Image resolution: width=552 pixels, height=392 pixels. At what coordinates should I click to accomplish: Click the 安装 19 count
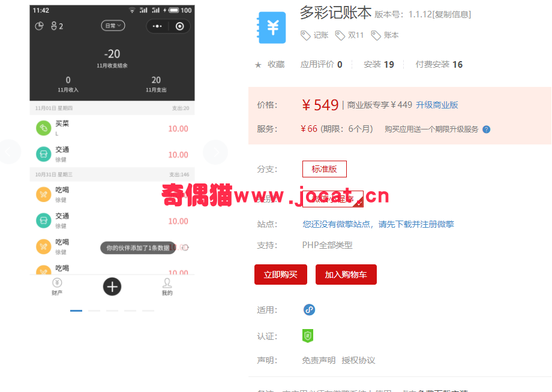point(379,64)
